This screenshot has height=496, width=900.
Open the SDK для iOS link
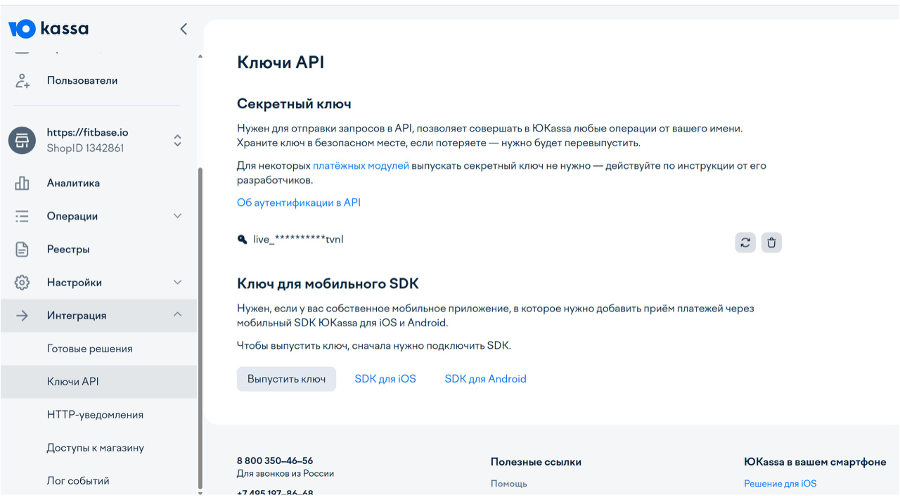coord(385,379)
